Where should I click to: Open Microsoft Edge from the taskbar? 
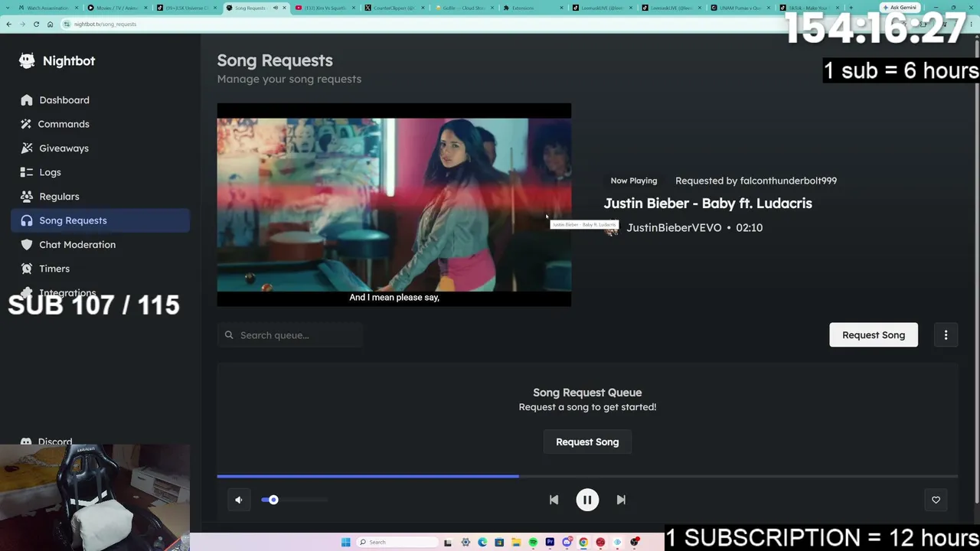[482, 543]
